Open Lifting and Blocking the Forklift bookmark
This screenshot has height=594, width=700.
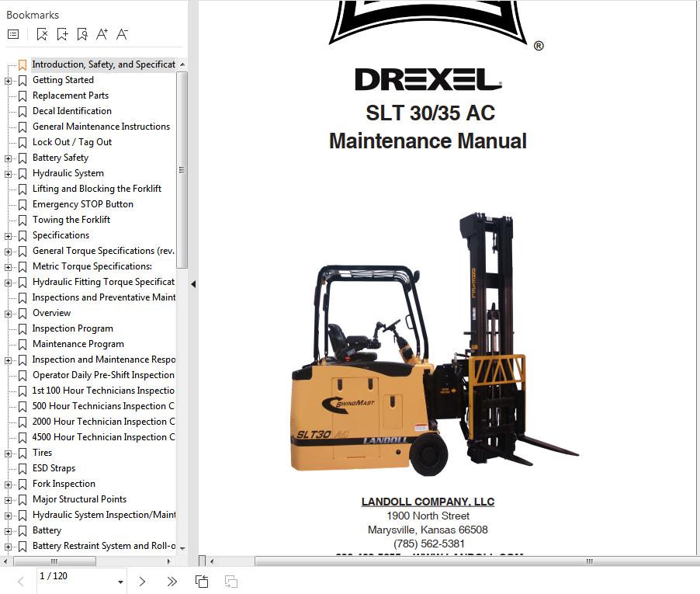tap(97, 189)
